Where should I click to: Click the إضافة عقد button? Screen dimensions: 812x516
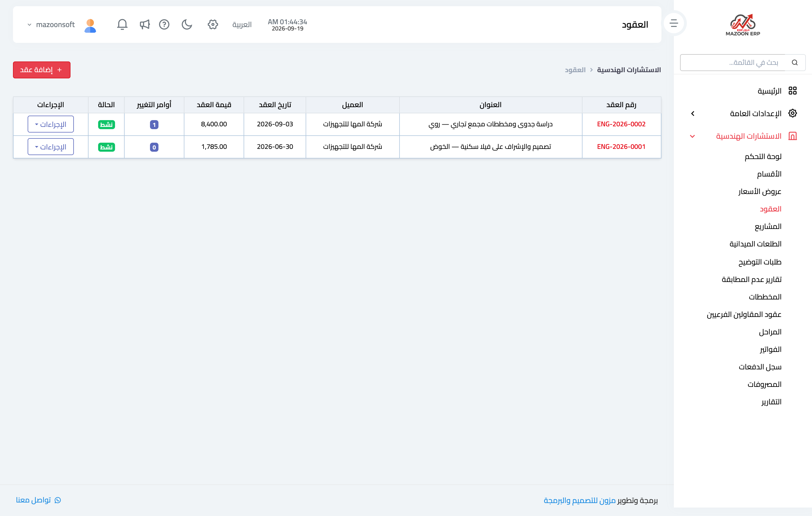41,70
